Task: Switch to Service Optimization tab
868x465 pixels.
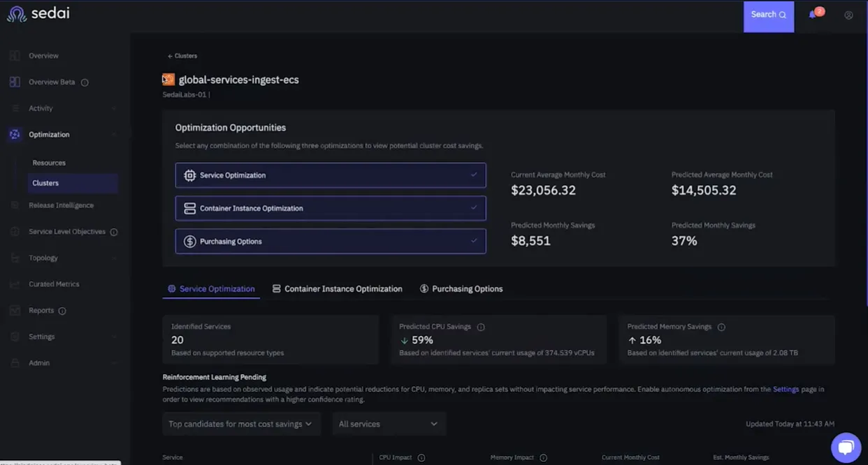Action: pos(211,288)
